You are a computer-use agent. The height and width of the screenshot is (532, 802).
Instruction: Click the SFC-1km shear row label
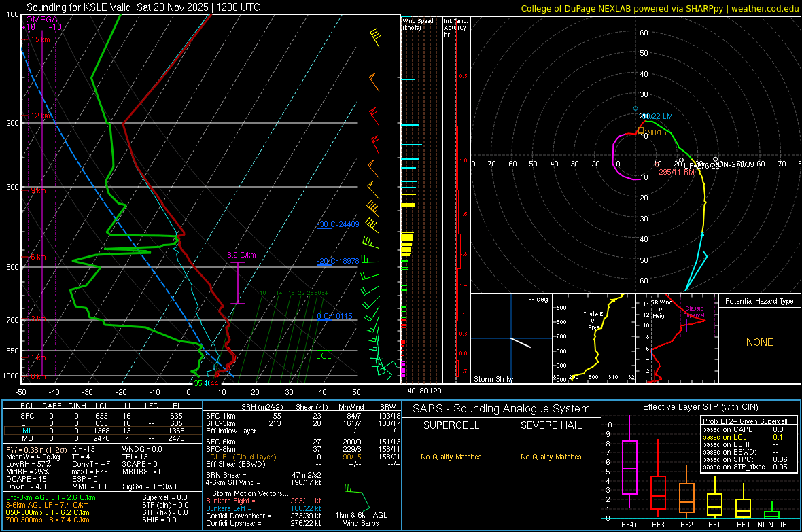click(221, 416)
